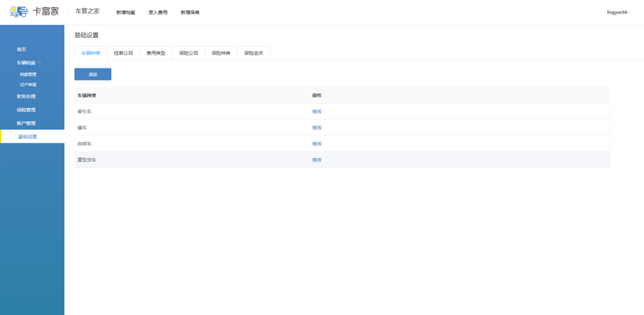Go to 首页 in the sidebar

pyautogui.click(x=22, y=49)
